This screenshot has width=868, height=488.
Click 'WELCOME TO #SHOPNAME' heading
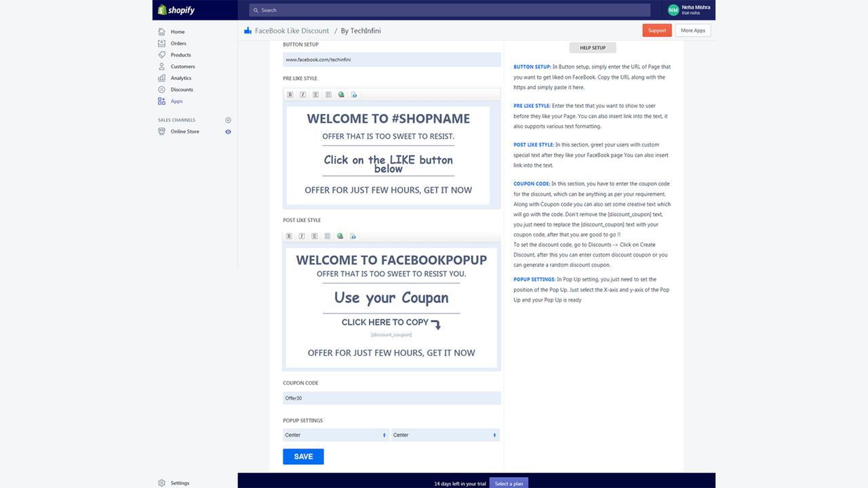[x=388, y=119]
